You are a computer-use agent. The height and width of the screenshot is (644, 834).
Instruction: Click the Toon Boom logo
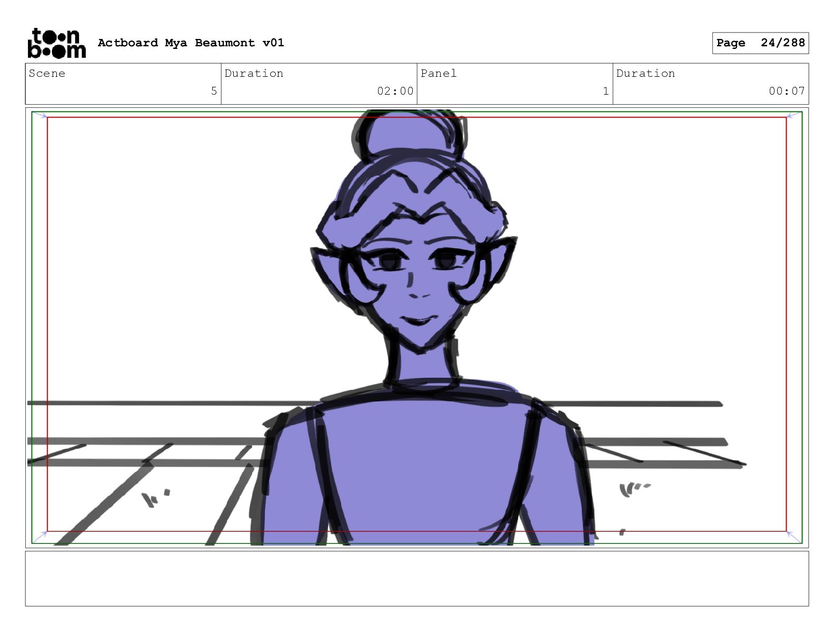pos(56,43)
